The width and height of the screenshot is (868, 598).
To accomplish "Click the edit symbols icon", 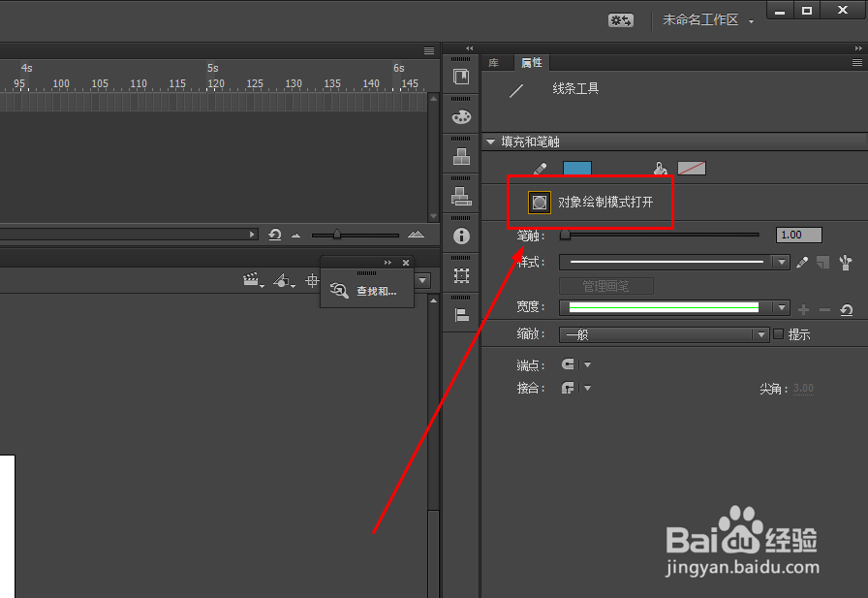I will 284,281.
